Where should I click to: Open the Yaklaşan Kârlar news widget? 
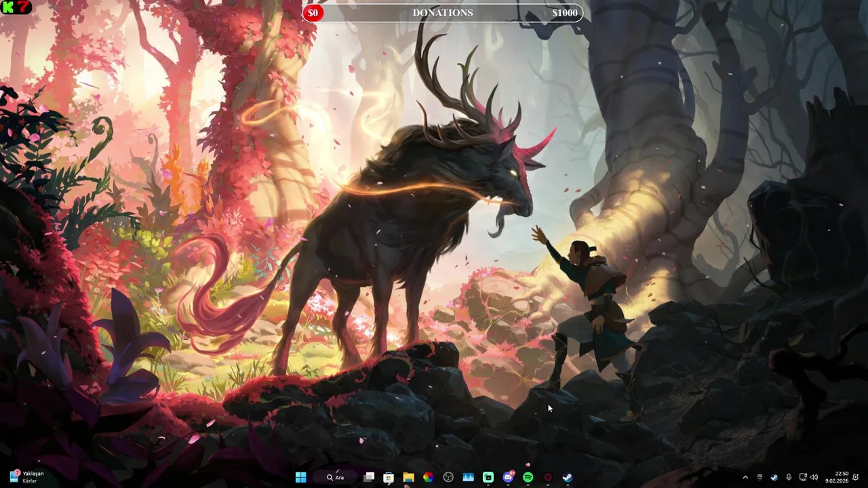27,477
